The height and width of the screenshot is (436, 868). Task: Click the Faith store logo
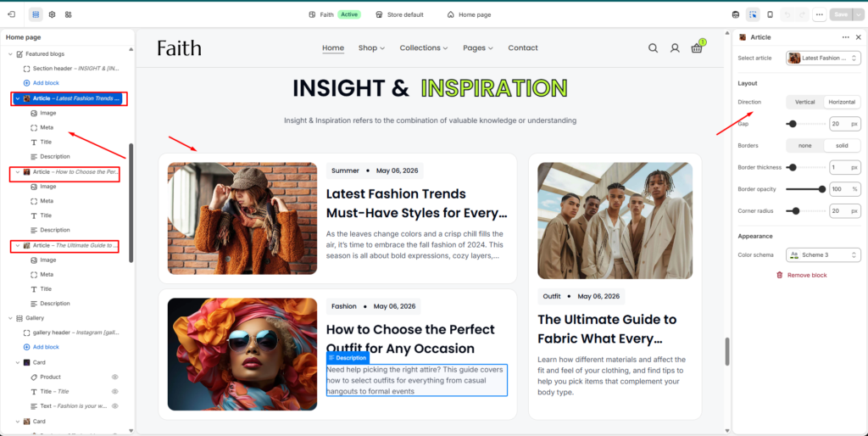pos(180,48)
